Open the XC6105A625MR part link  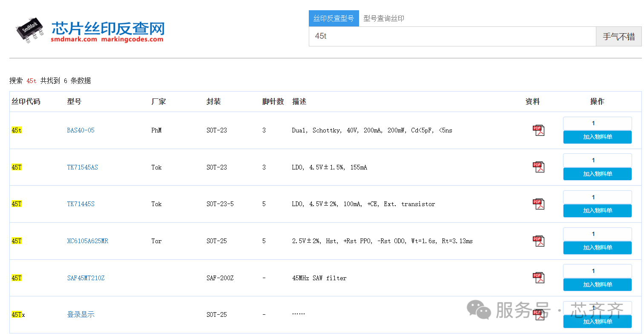click(x=87, y=241)
